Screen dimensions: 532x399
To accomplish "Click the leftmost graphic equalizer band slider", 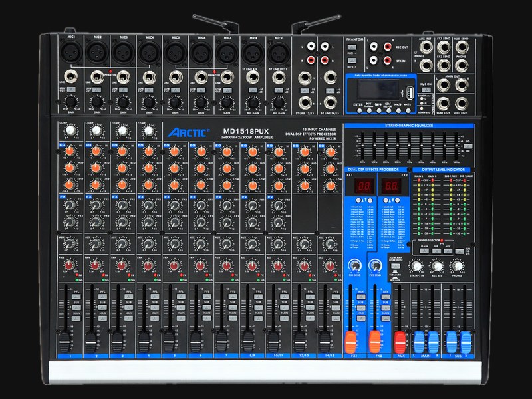I will click(x=363, y=145).
